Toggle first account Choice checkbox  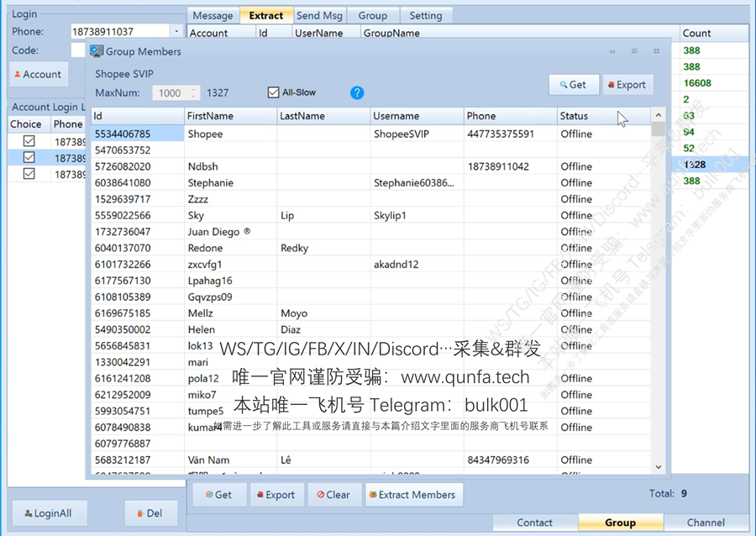pos(29,141)
